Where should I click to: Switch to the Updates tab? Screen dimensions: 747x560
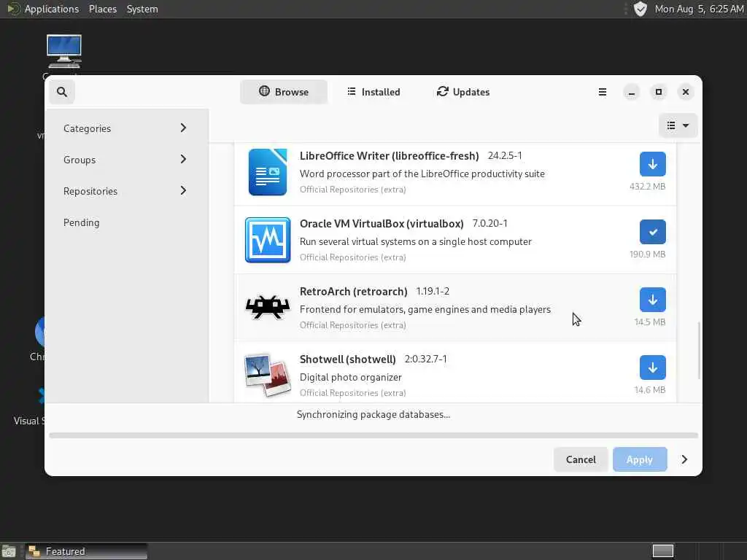(x=463, y=92)
